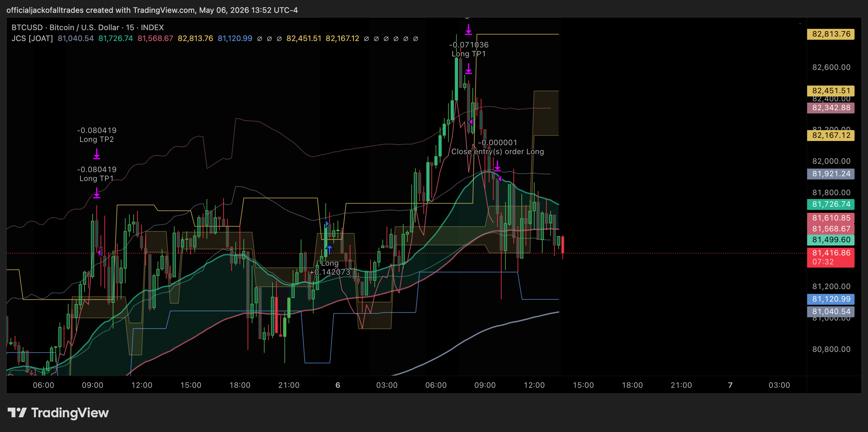Click the 81,120.99 price axis label
Screen dimensions: 868x432
831,299
